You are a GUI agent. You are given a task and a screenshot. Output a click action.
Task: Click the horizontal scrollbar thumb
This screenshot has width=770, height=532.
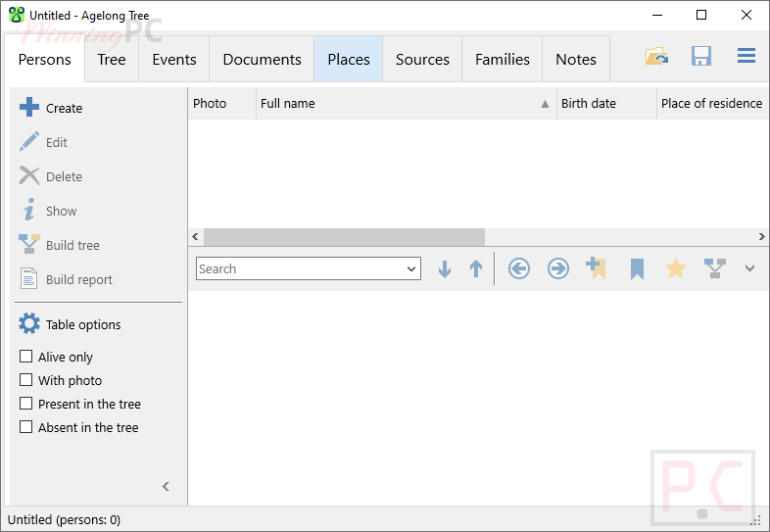[344, 237]
